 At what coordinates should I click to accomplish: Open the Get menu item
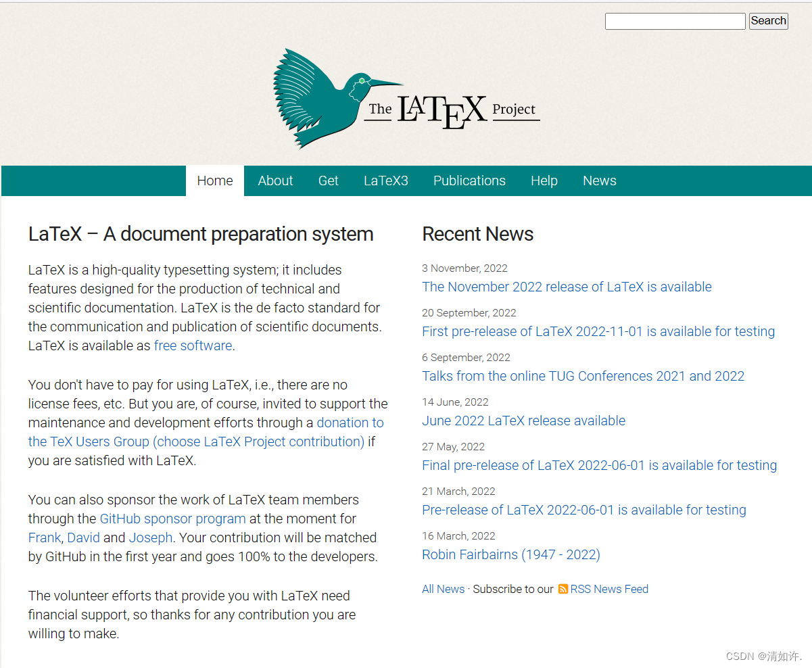coord(329,181)
